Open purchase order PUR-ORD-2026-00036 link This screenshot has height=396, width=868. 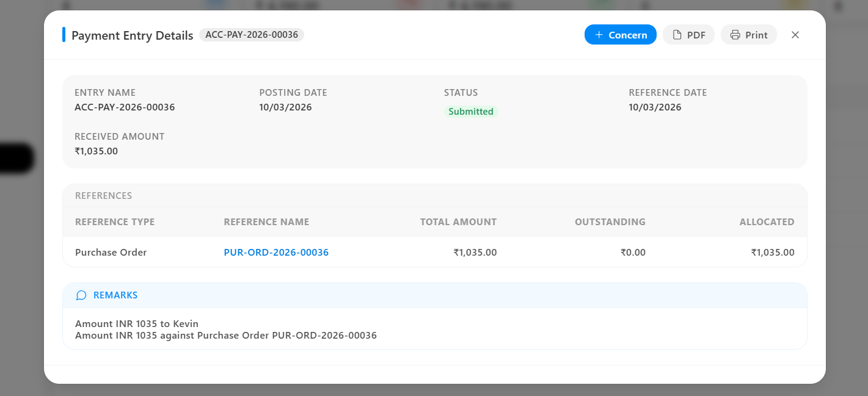pos(276,252)
